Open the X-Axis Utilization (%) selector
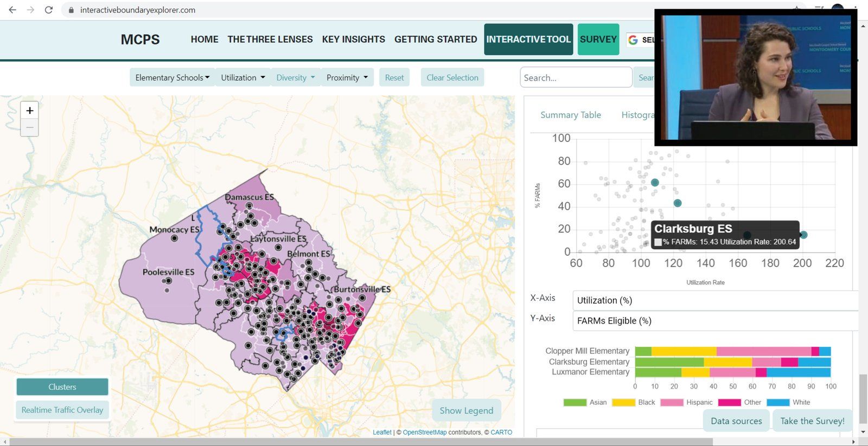This screenshot has height=446, width=868. 714,300
